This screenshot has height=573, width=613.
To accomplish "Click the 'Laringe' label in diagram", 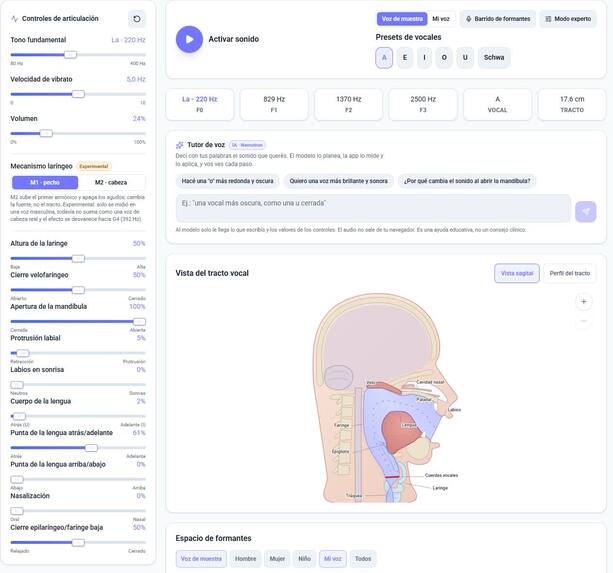I will (x=440, y=488).
